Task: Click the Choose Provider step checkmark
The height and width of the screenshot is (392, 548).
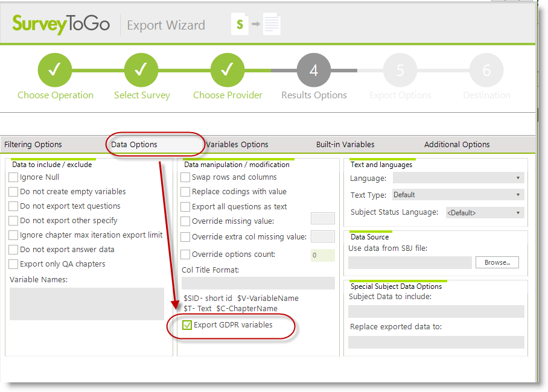Action: pos(228,70)
